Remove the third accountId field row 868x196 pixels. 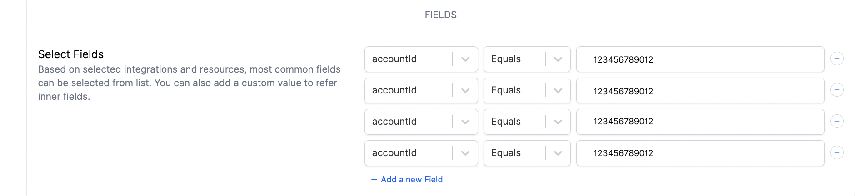pos(837,122)
